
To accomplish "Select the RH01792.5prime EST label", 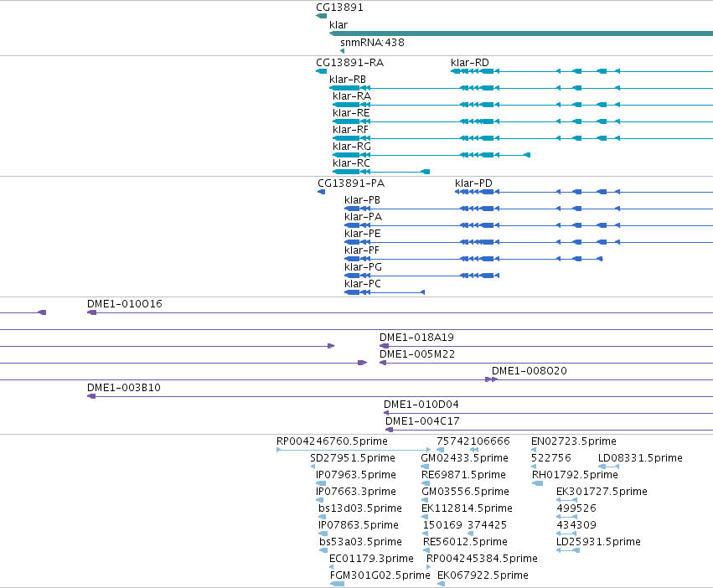I will click(x=576, y=475).
